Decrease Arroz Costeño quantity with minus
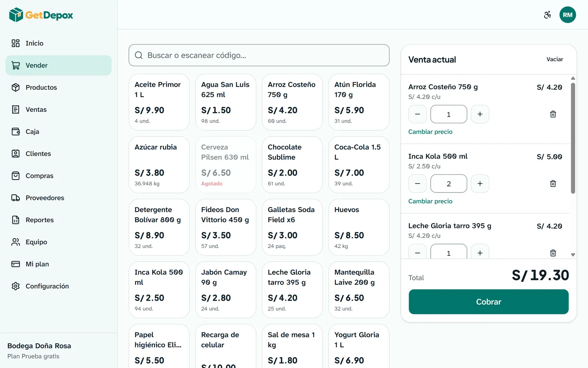 (417, 114)
